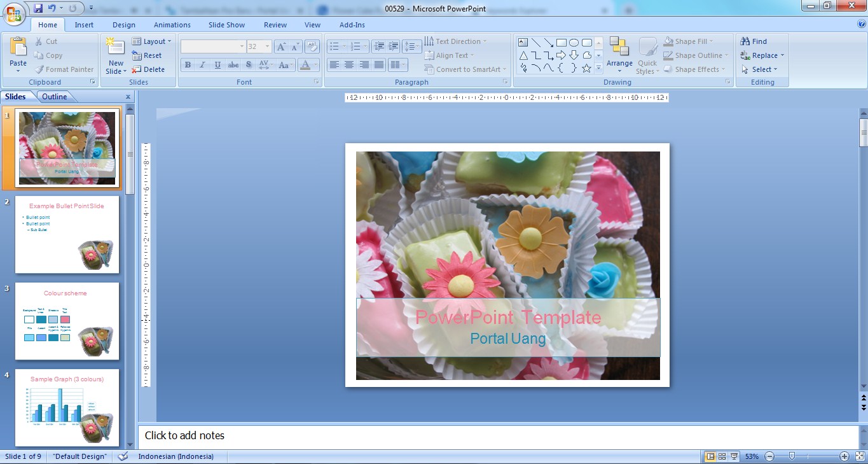Open PowerPoint Help
The width and height of the screenshot is (868, 464).
tap(862, 24)
